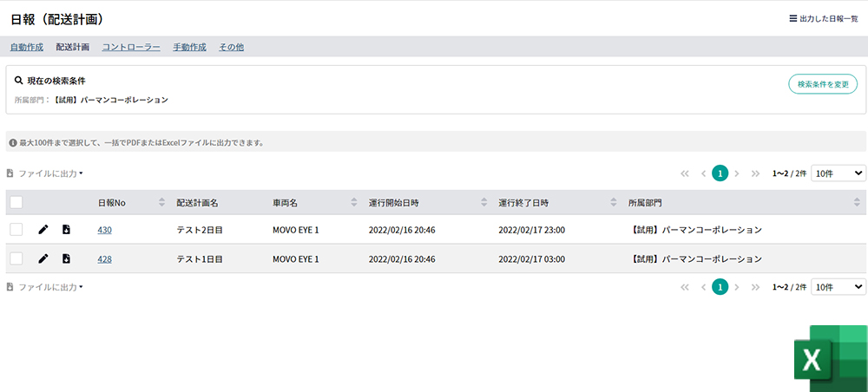The image size is (868, 392).
Task: Switch to the 自動作成 tab
Action: [x=28, y=47]
